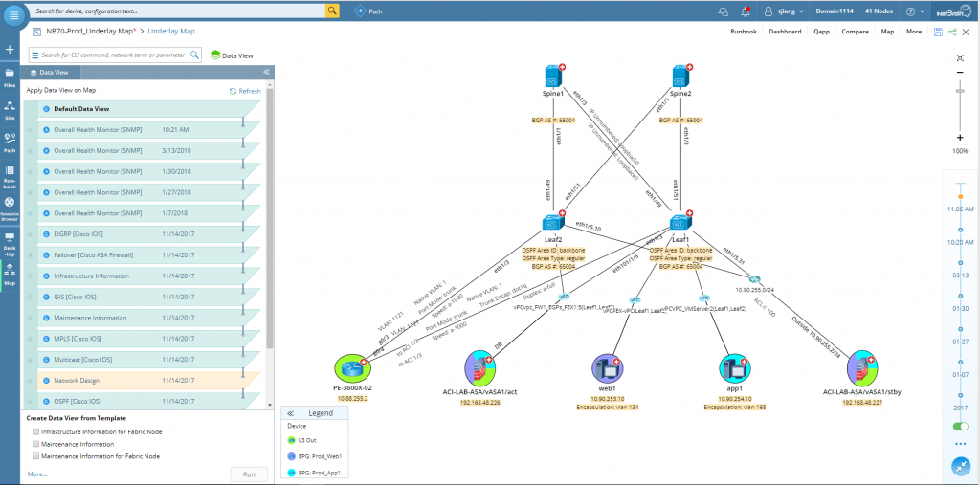Toggle eye for 10:21 AM Health Monitor
980x485 pixels.
[30, 130]
